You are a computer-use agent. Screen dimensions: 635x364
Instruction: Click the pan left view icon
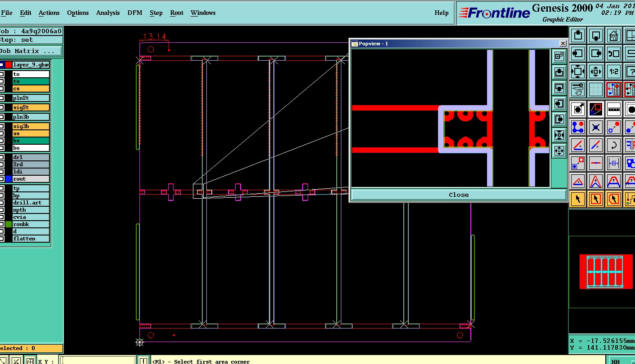point(578,53)
